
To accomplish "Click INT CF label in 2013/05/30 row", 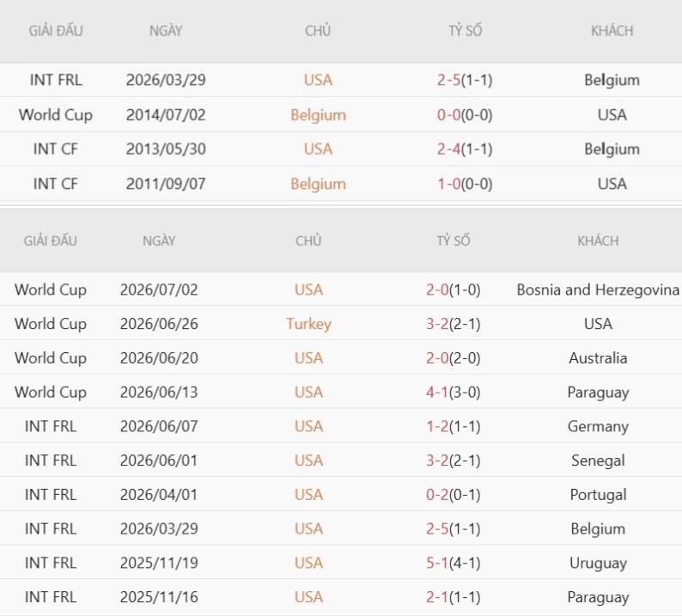I will [56, 149].
